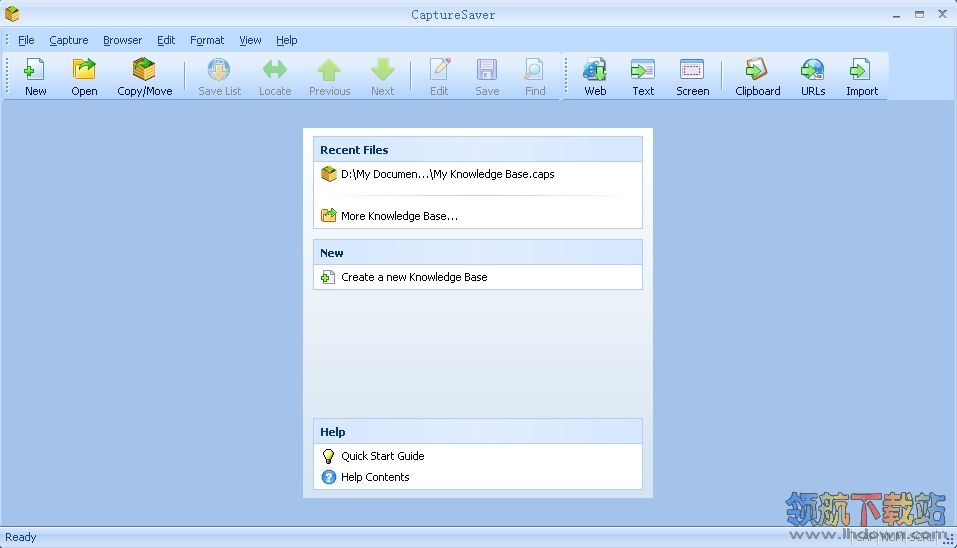Open the Browser menu
This screenshot has height=548, width=957.
[122, 40]
